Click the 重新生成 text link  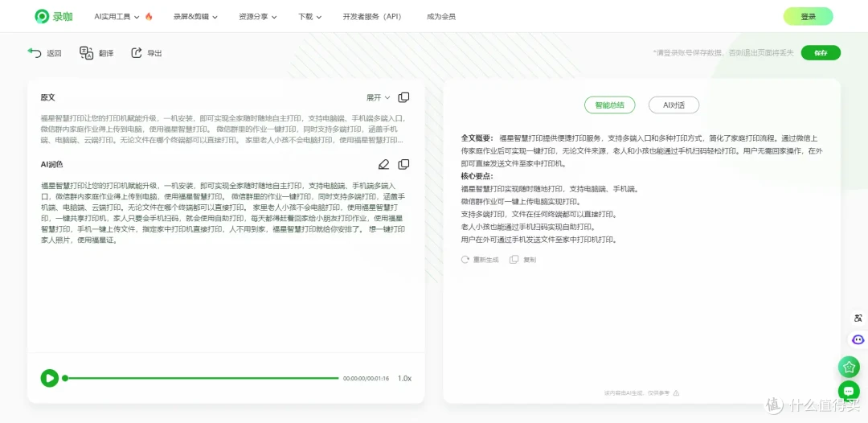486,260
